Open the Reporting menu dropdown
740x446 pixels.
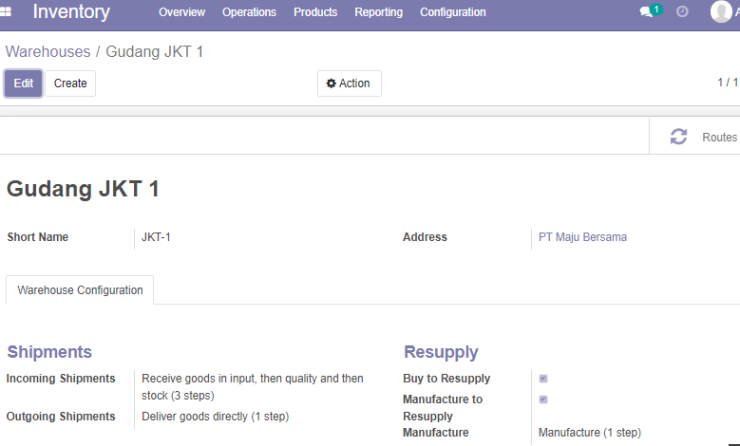[378, 12]
